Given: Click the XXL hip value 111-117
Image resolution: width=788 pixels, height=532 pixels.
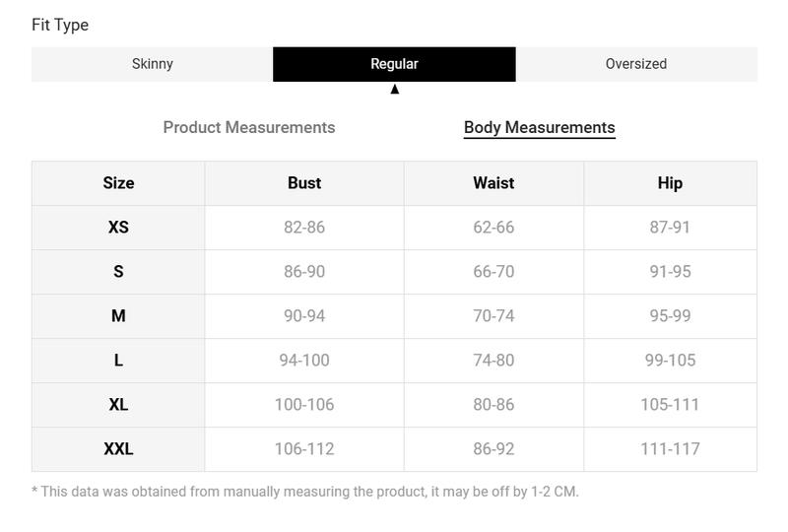Looking at the screenshot, I should tap(670, 449).
